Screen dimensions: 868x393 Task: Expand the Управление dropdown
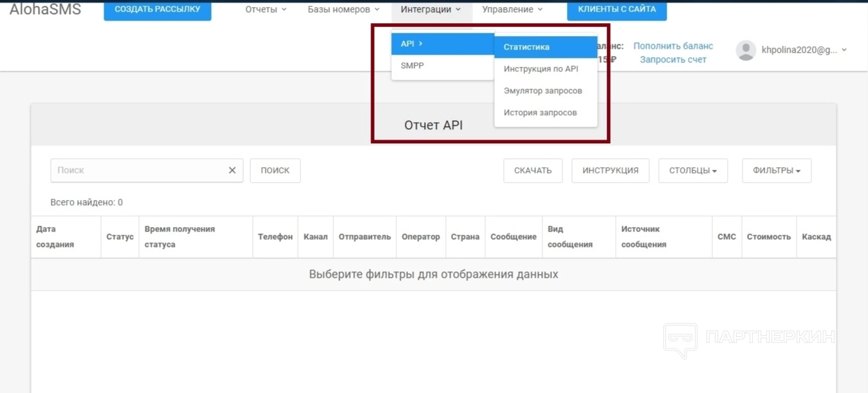click(x=512, y=10)
